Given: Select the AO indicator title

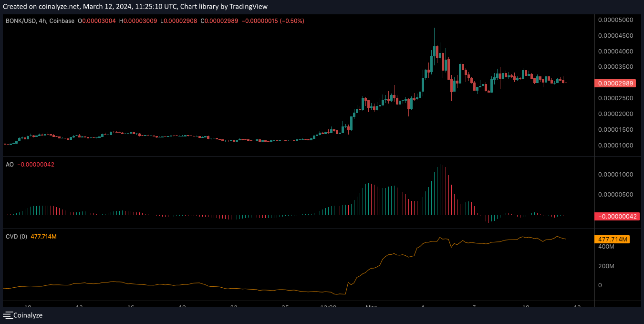Looking at the screenshot, I should [10, 164].
